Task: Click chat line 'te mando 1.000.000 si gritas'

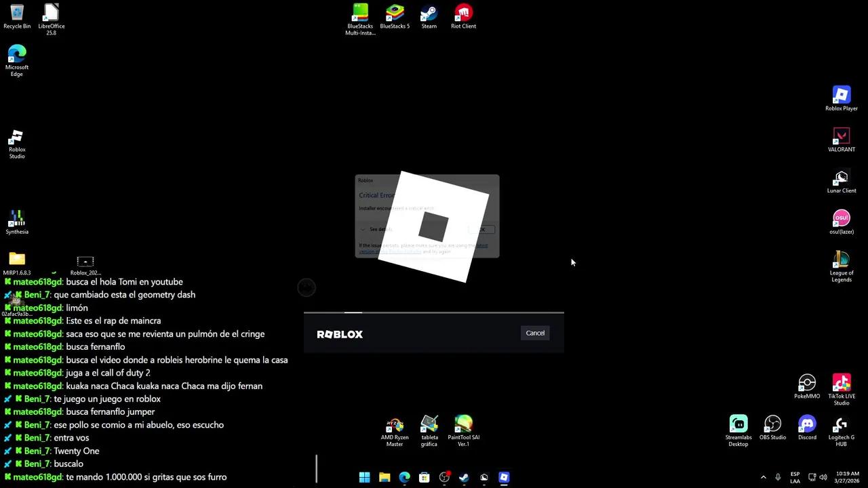Action: tap(146, 477)
